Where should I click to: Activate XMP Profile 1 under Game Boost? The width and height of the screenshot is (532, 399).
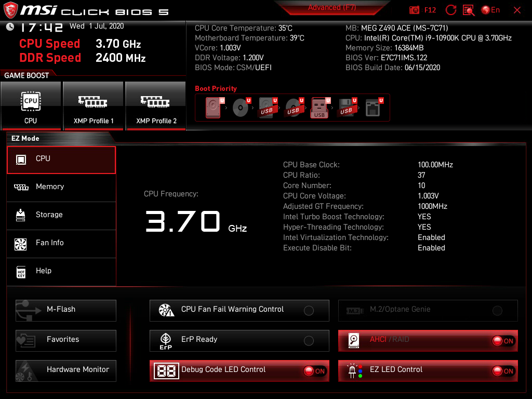93,106
